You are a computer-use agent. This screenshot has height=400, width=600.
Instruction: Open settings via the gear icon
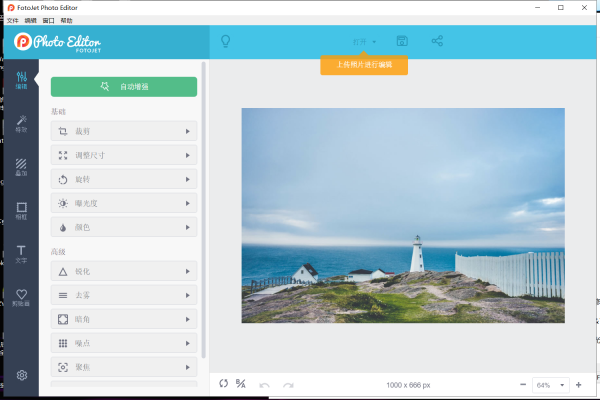(22, 375)
